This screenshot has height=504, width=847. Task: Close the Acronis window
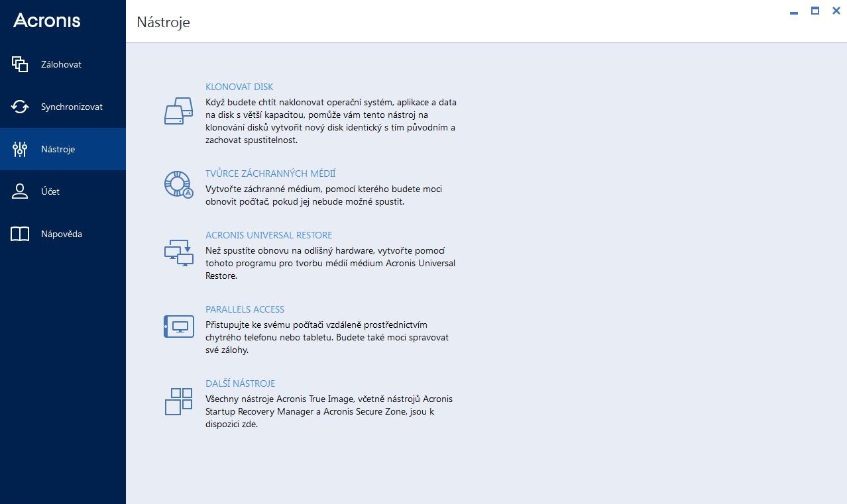click(x=836, y=11)
